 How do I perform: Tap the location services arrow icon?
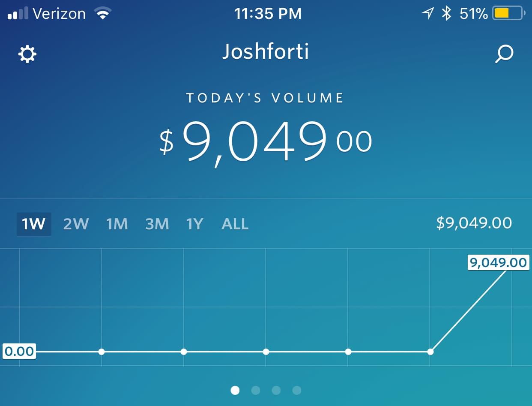coord(427,14)
